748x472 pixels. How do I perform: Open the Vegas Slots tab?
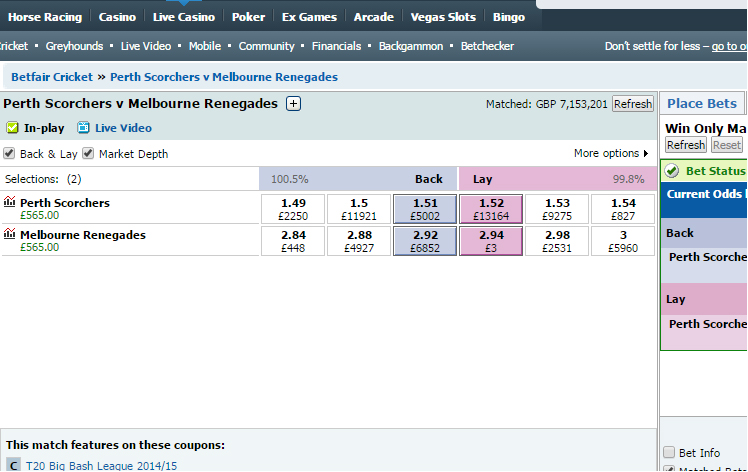pyautogui.click(x=443, y=17)
